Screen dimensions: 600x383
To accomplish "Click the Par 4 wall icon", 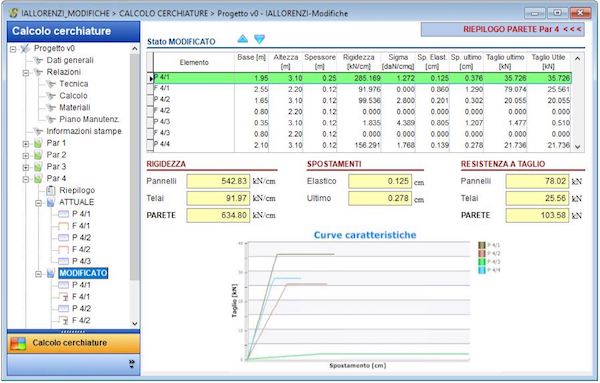I will coord(38,179).
